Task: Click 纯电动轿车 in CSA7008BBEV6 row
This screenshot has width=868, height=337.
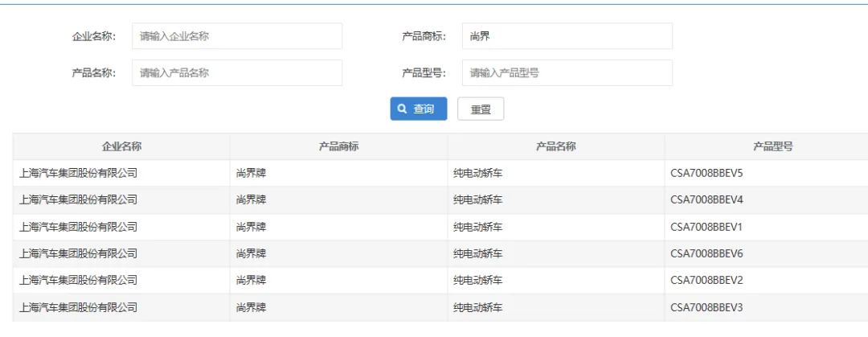Action: 477,254
